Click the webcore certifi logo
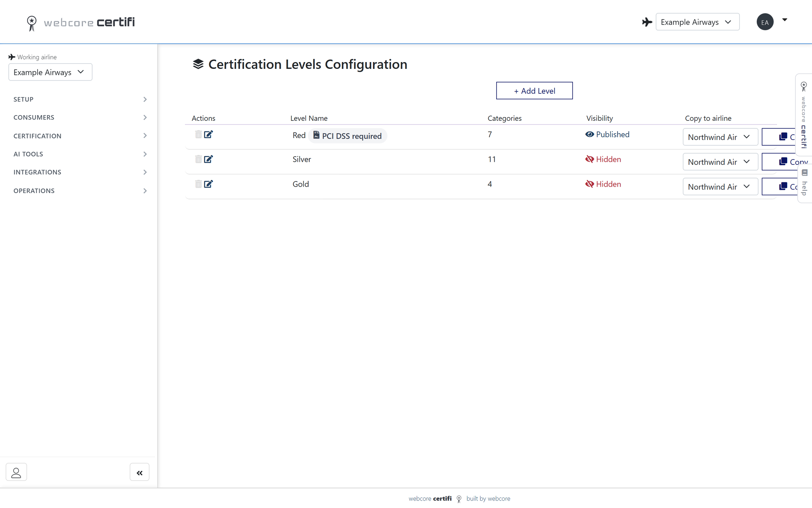The width and height of the screenshot is (812, 508). [80, 23]
